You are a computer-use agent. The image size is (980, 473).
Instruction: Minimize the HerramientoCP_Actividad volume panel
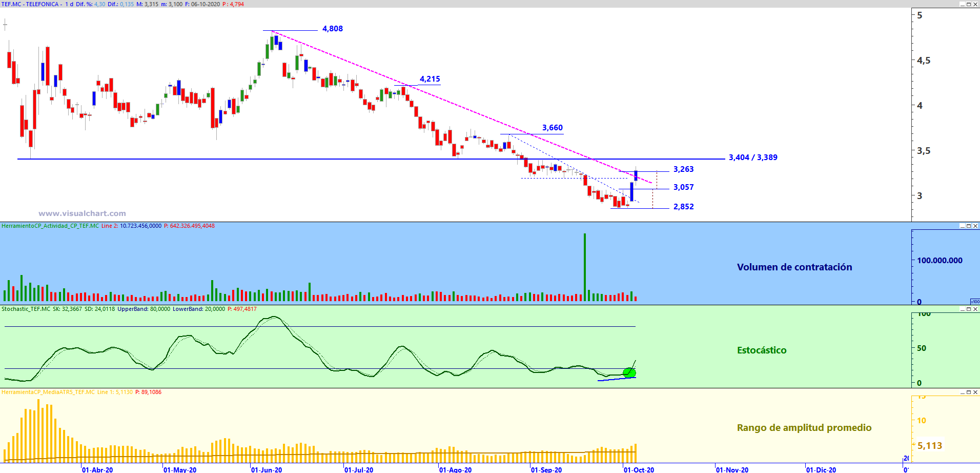[x=962, y=226]
